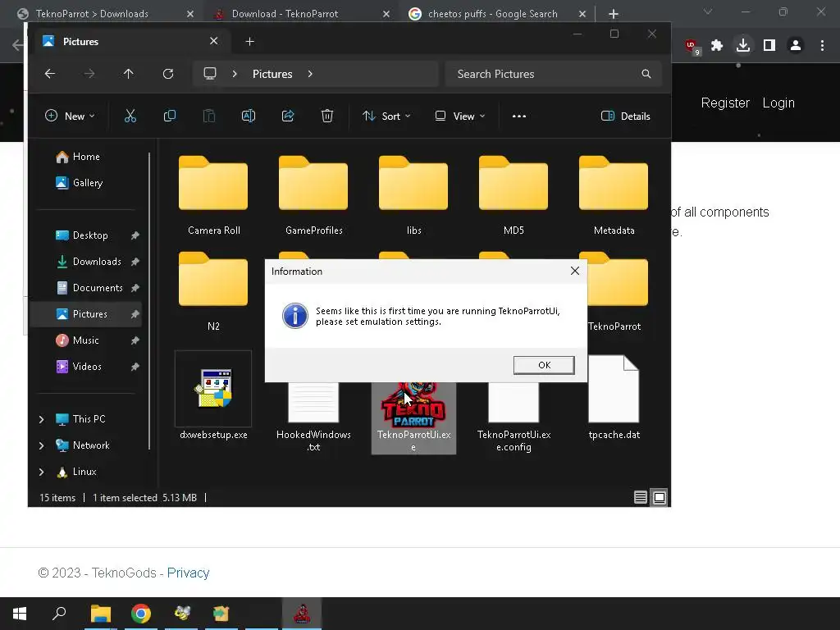Toggle the Details pane
This screenshot has width=840, height=630.
(x=625, y=116)
